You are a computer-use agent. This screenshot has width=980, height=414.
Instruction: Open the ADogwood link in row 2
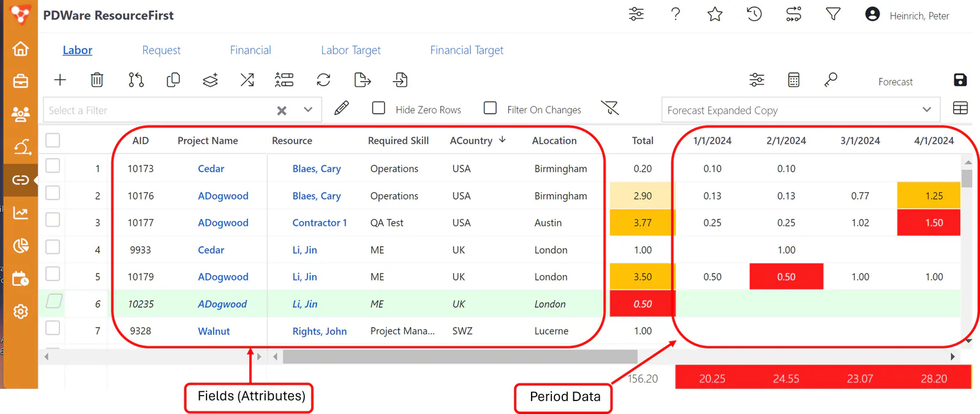point(223,196)
